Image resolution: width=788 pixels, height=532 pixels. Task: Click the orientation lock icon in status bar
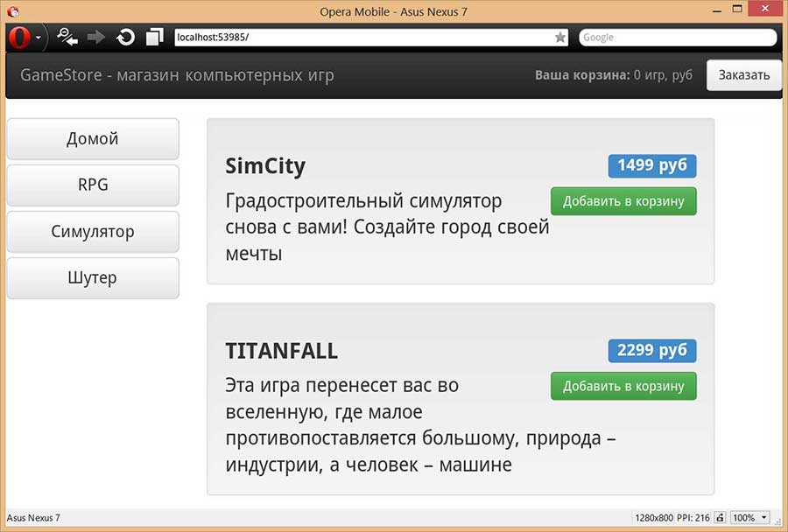tap(721, 517)
